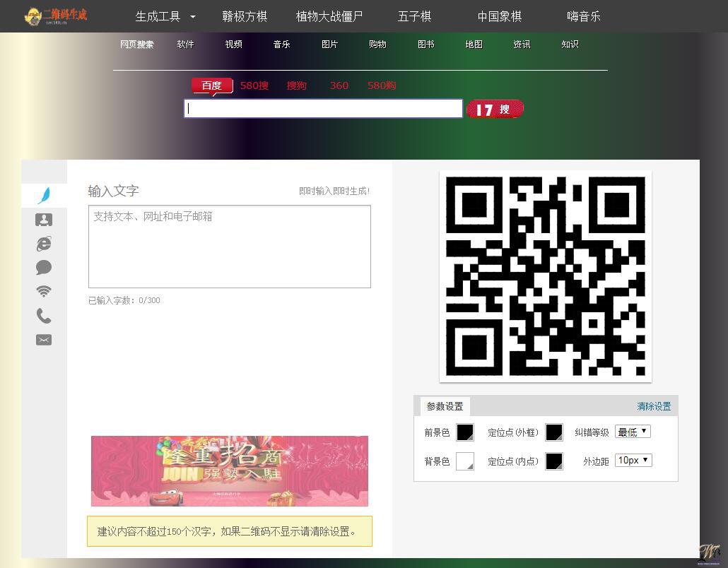Open the 中国象棋 menu item
Image resolution: width=728 pixels, height=568 pixels.
pos(499,16)
